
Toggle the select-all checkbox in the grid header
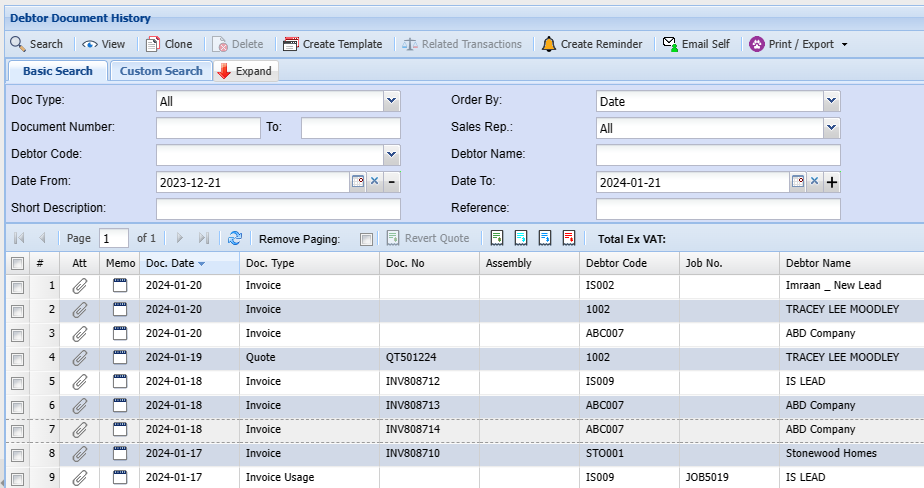17,263
